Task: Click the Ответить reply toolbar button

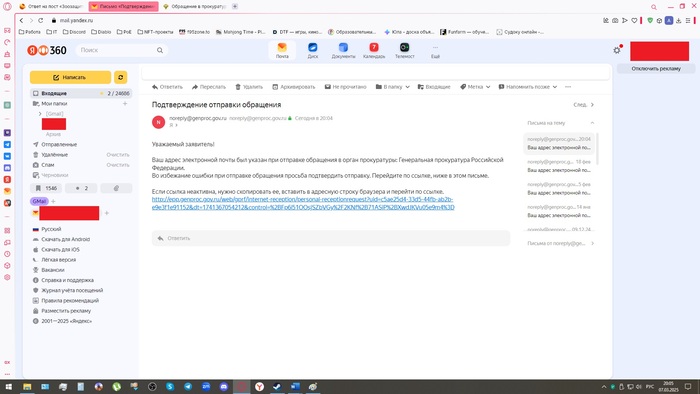Action: pyautogui.click(x=167, y=87)
